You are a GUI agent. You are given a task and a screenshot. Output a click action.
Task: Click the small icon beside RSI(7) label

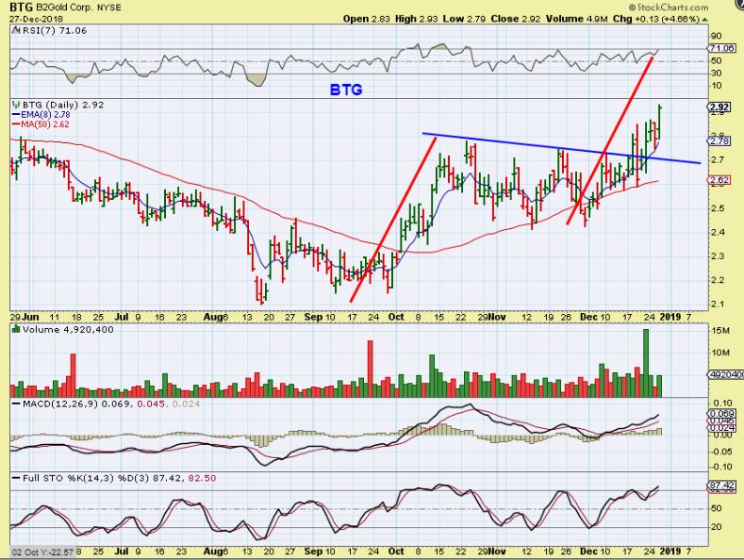click(17, 30)
